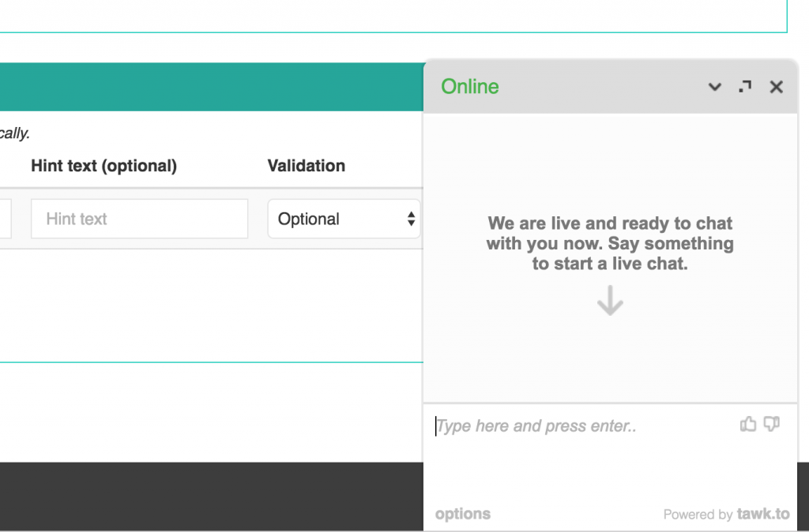This screenshot has width=809, height=532.
Task: Click the greeting message text in the chat
Action: [x=609, y=243]
